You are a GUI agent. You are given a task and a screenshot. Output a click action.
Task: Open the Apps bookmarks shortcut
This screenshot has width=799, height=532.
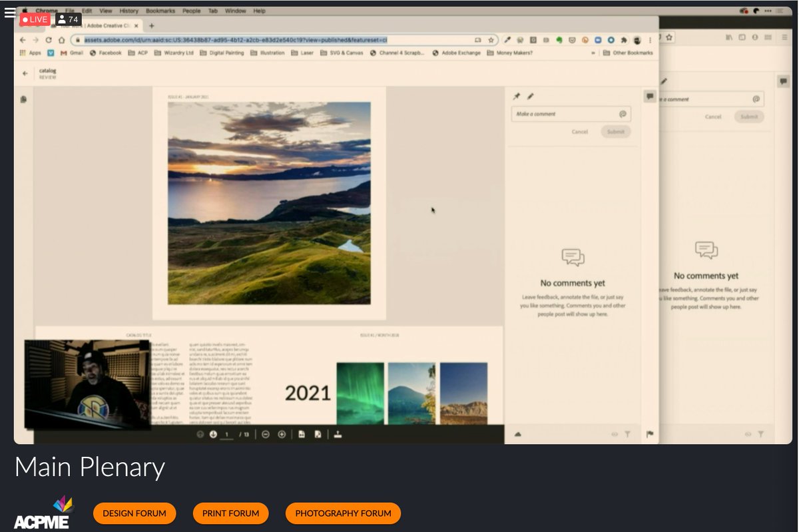pos(31,53)
